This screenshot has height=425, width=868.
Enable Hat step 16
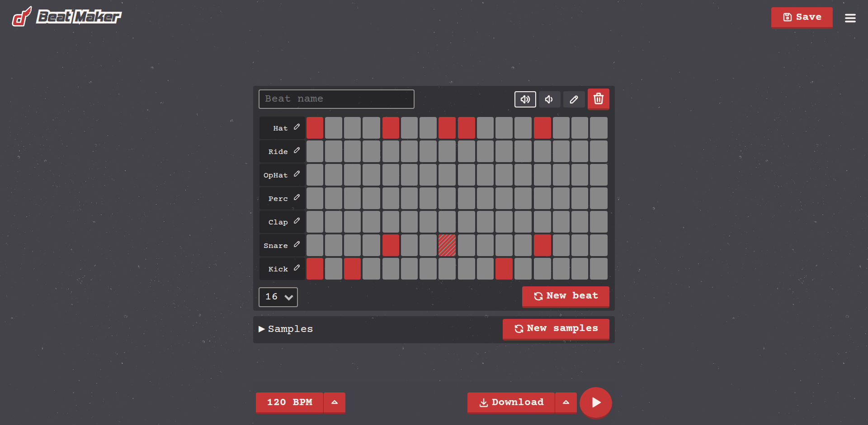(x=599, y=128)
